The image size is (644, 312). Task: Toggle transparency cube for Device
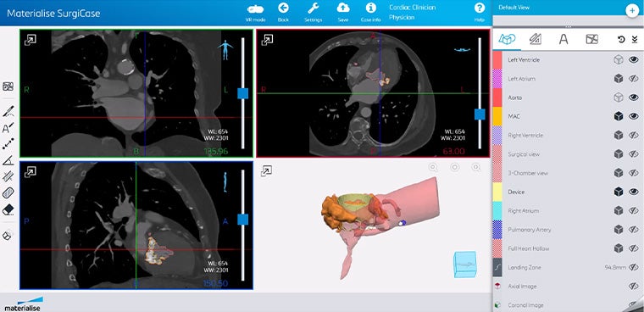618,192
